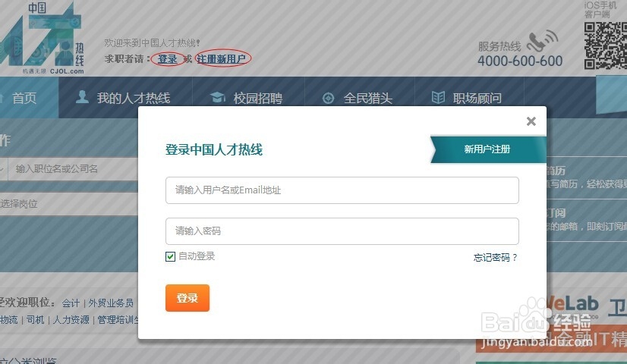627x364 pixels.
Task: Click the CJOL.com site logo
Action: click(42, 39)
